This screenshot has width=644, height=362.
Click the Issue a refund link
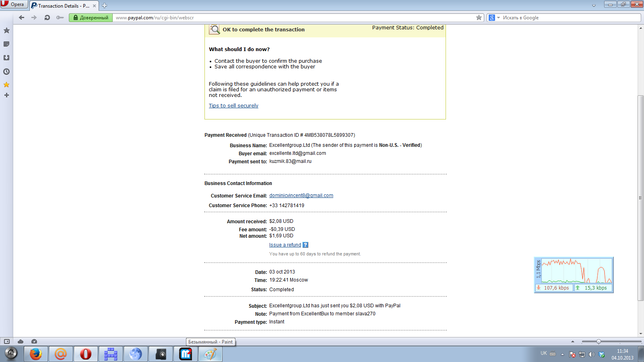pyautogui.click(x=285, y=245)
